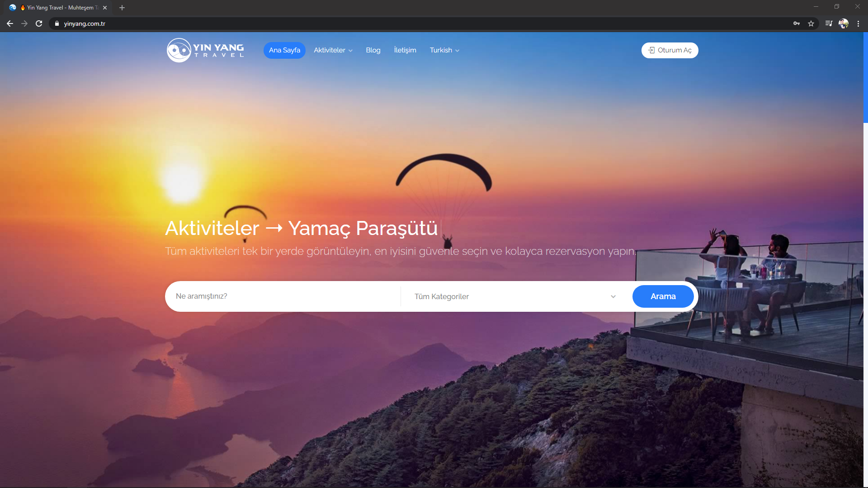Image resolution: width=868 pixels, height=488 pixels.
Task: Bookmark this page with star icon
Action: tap(811, 23)
